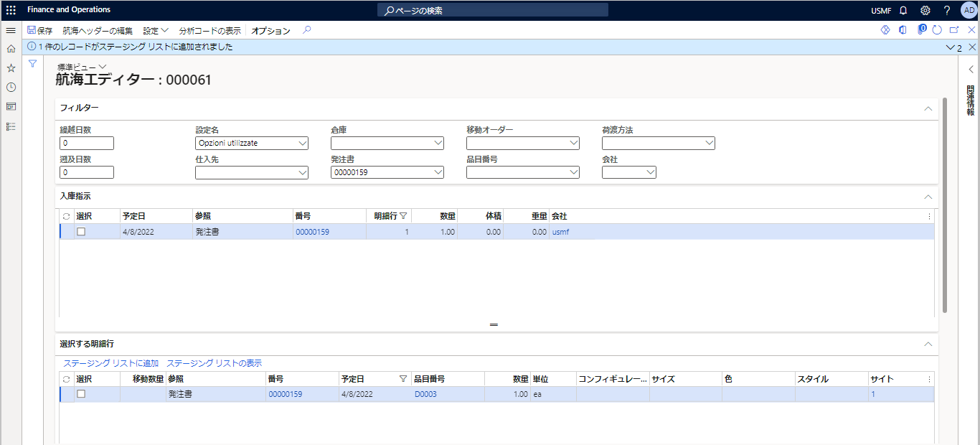Collapse the フィルター section
The width and height of the screenshot is (980, 445).
(x=928, y=108)
